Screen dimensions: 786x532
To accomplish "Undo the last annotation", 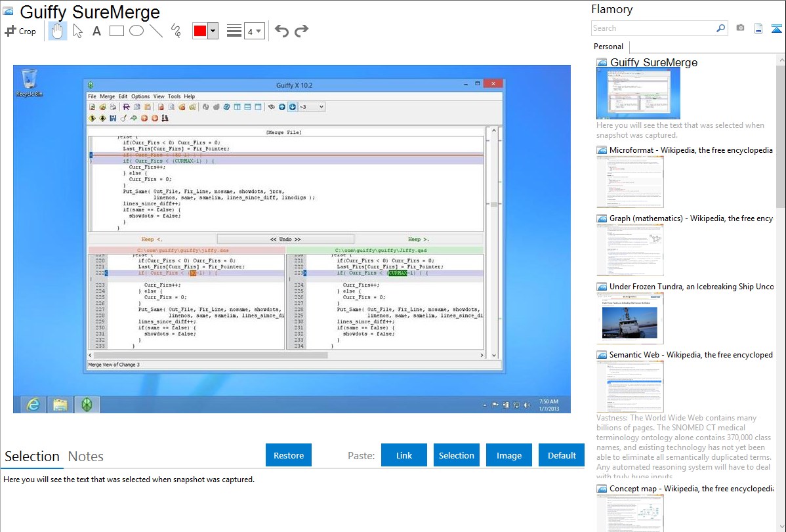I will (281, 31).
